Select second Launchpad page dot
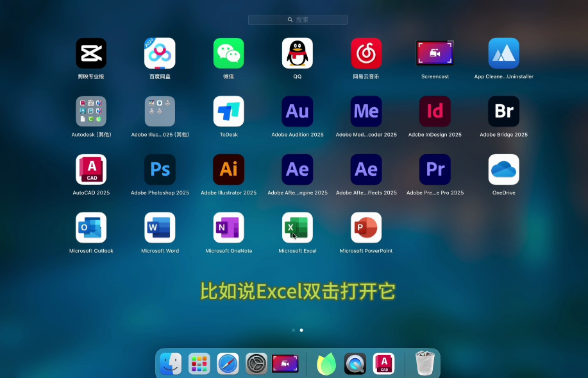 tap(301, 331)
